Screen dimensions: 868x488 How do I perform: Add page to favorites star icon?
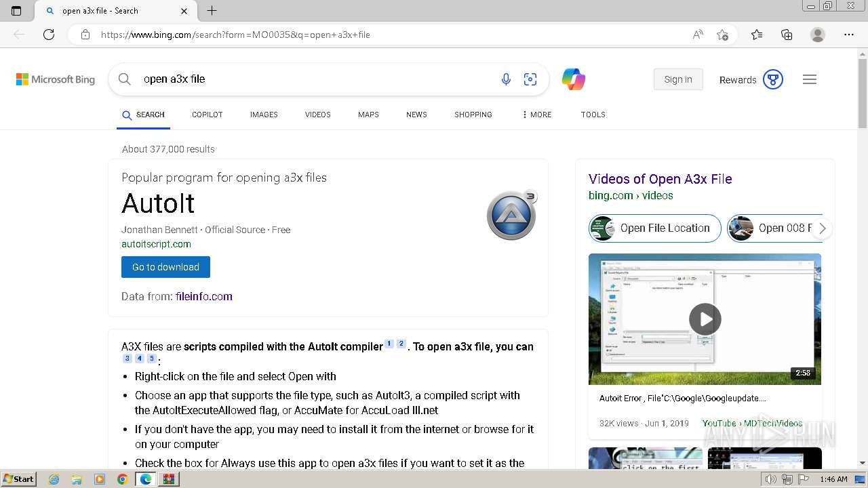pos(722,35)
